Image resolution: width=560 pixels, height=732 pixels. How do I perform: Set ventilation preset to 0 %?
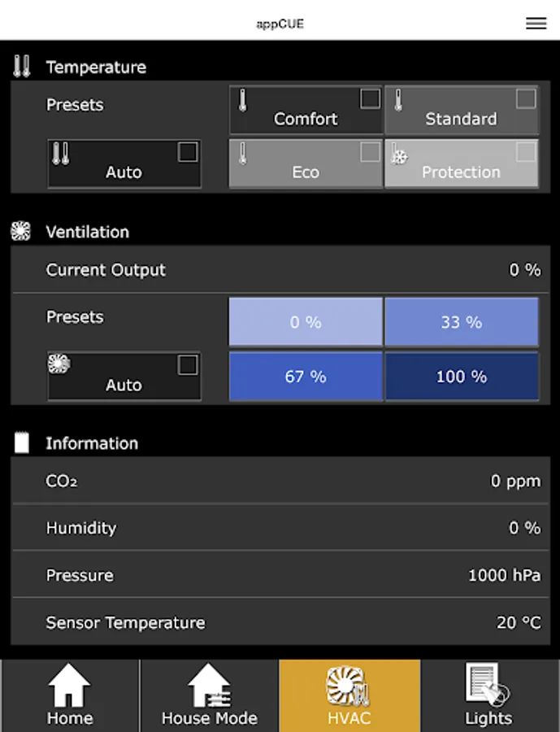coord(306,322)
